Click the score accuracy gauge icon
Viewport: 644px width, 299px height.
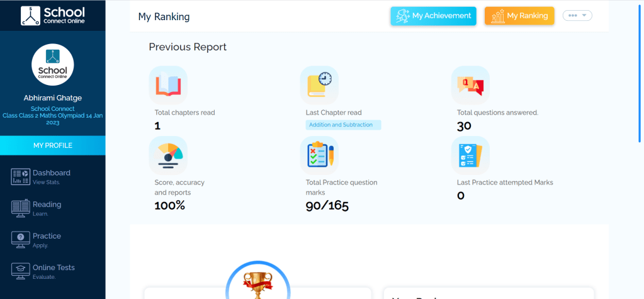coord(168,155)
